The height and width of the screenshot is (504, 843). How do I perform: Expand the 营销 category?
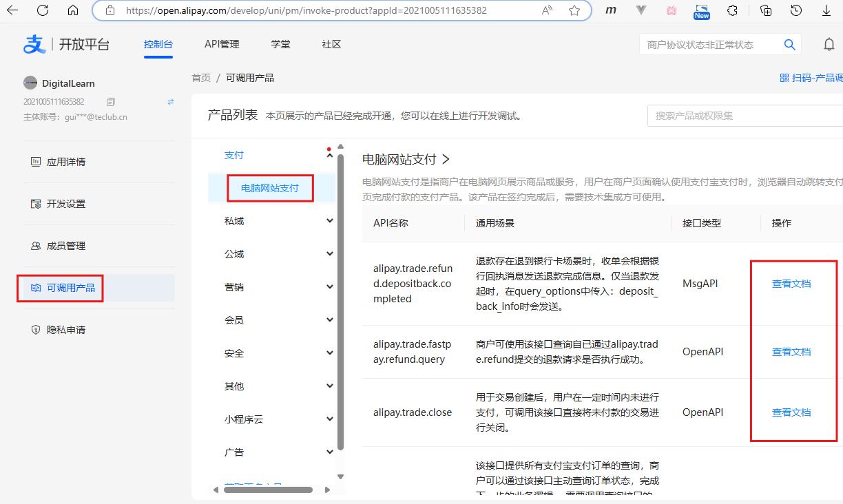(x=329, y=287)
